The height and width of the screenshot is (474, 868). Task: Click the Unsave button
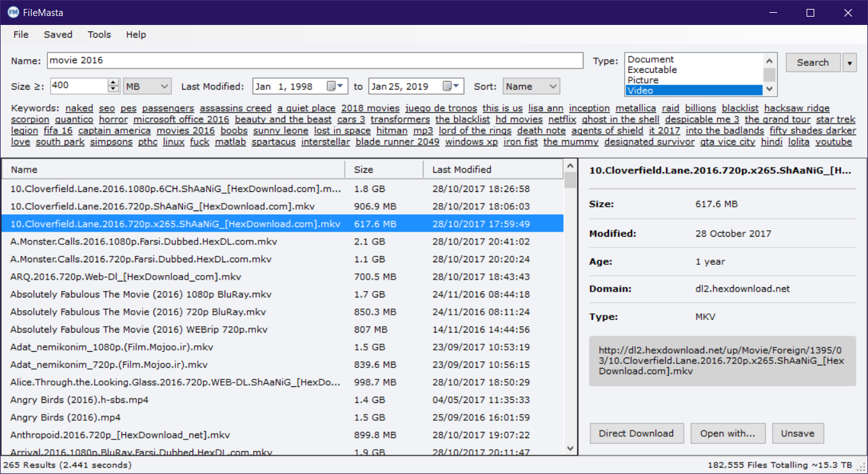coord(798,433)
